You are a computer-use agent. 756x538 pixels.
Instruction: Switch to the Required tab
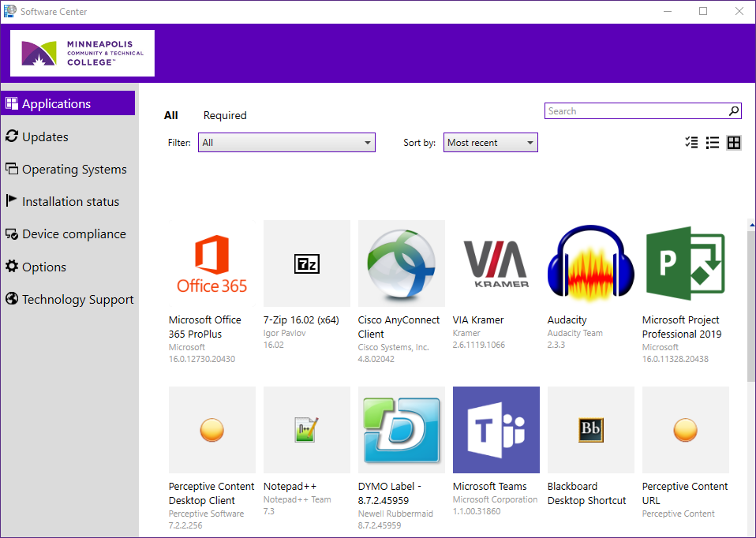point(225,115)
